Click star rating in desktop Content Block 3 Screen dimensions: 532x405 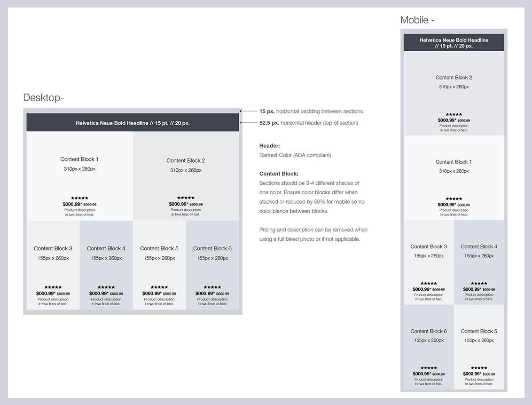point(53,287)
